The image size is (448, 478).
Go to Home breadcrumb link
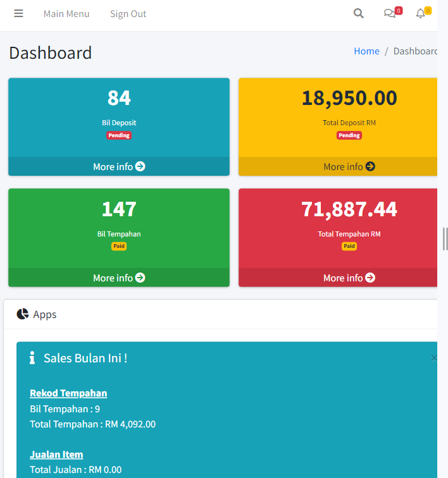[366, 51]
